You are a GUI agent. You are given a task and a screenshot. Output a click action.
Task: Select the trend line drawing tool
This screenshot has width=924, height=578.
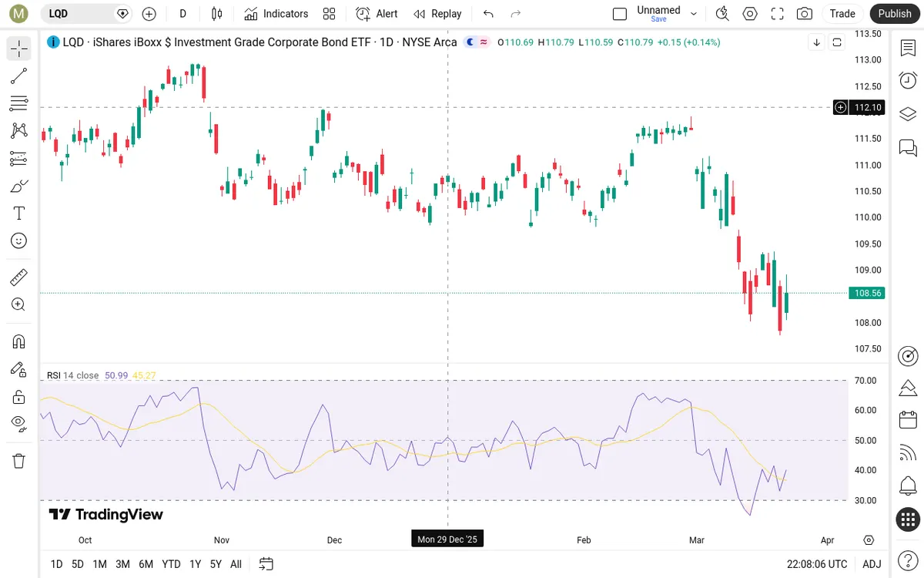click(x=19, y=76)
